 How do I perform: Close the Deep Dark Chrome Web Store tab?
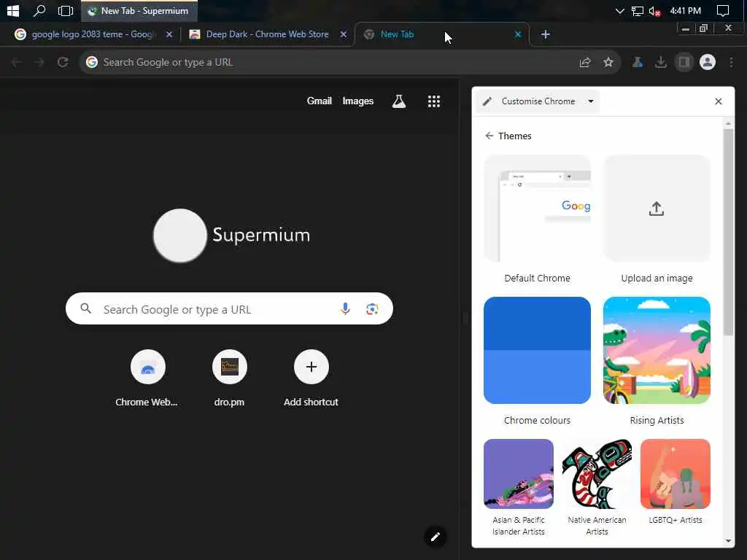(344, 34)
